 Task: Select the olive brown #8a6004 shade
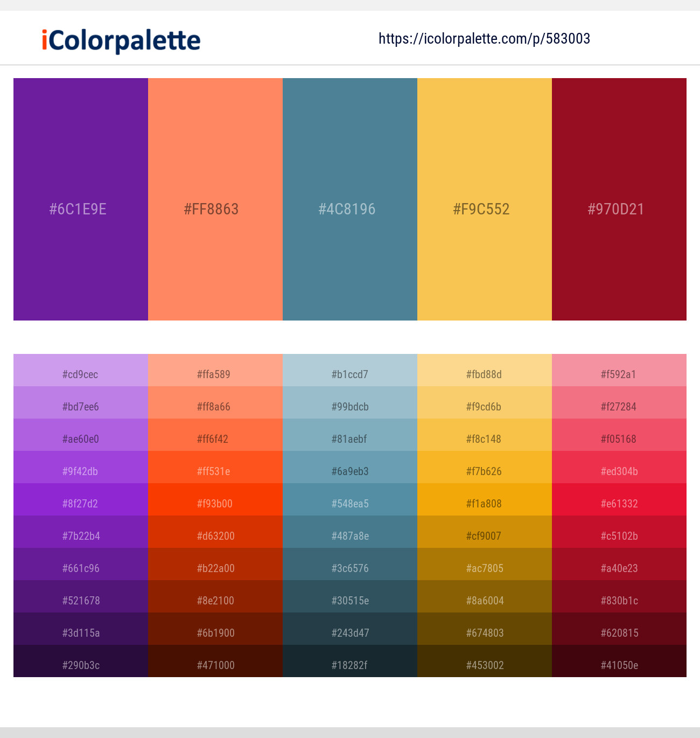click(484, 601)
